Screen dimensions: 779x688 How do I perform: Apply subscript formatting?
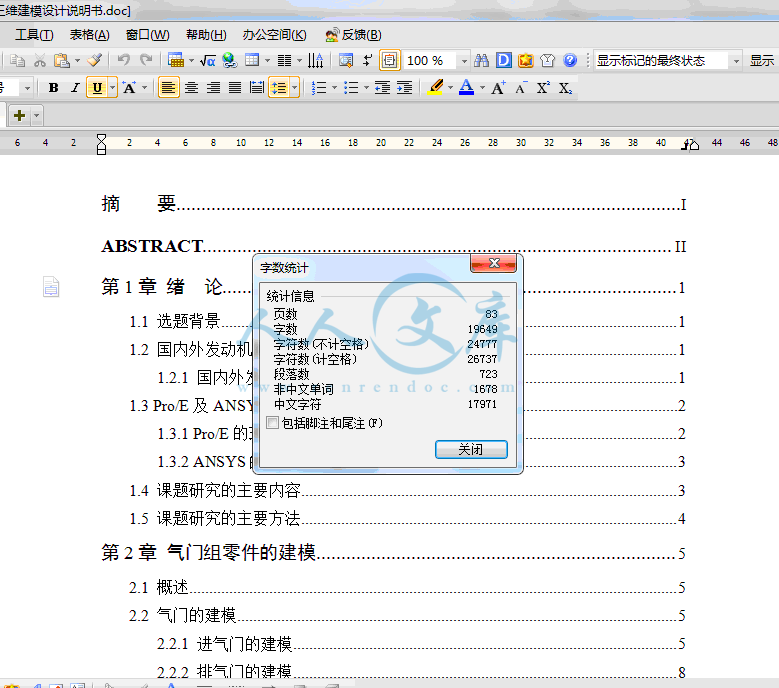(565, 88)
